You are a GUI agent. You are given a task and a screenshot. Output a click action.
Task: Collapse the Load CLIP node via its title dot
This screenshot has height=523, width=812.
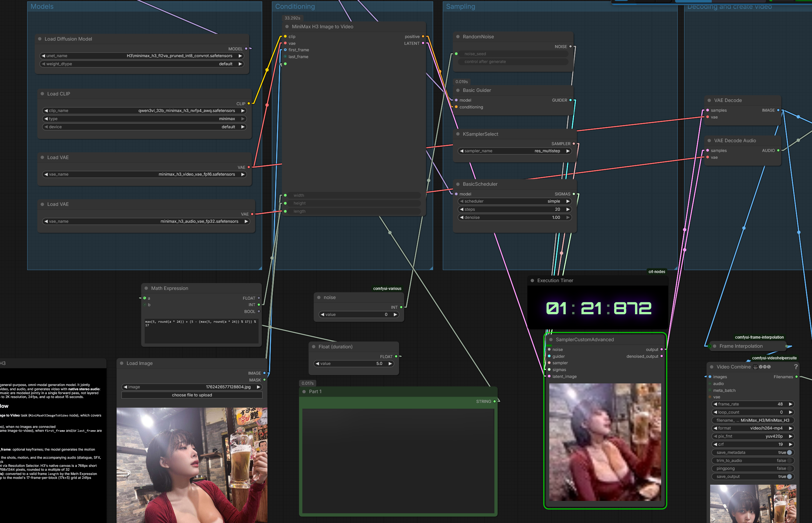coord(42,94)
